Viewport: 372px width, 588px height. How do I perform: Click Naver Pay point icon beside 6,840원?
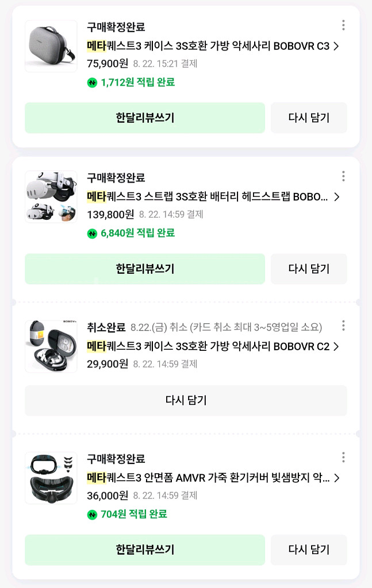(x=92, y=234)
